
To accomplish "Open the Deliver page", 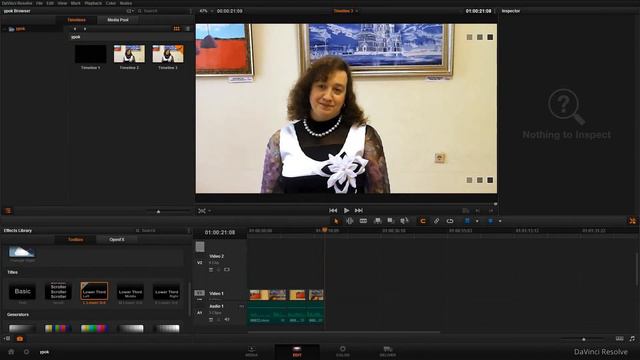I will pyautogui.click(x=388, y=351).
